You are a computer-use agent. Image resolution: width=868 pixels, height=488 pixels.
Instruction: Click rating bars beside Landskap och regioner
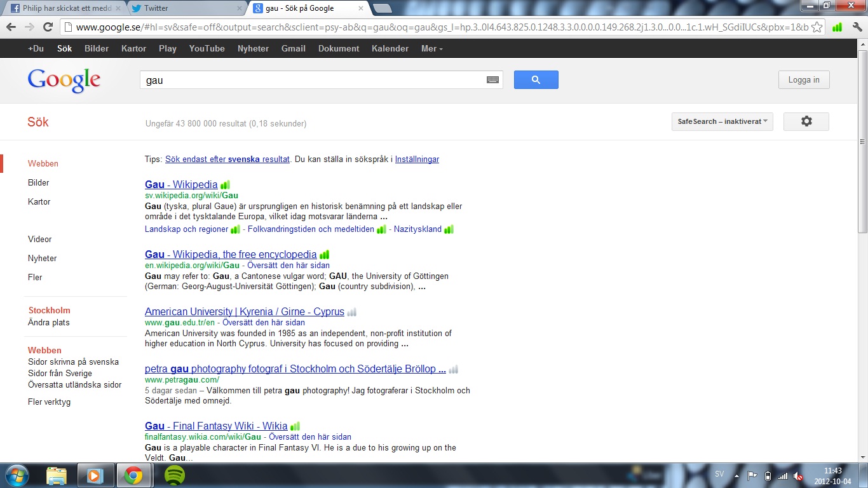(235, 229)
